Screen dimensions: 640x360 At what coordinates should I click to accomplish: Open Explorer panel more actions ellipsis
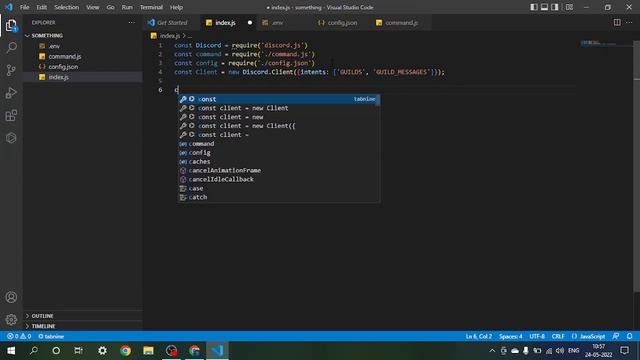[x=131, y=22]
